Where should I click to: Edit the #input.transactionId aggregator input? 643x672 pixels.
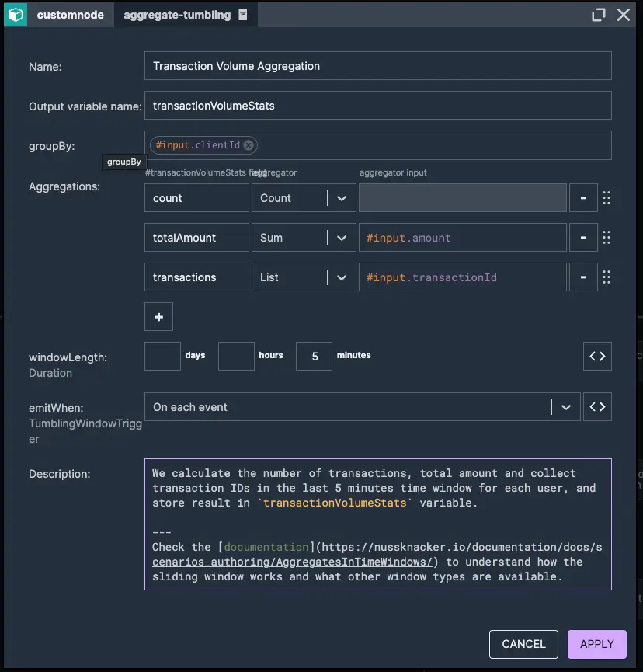click(x=463, y=277)
